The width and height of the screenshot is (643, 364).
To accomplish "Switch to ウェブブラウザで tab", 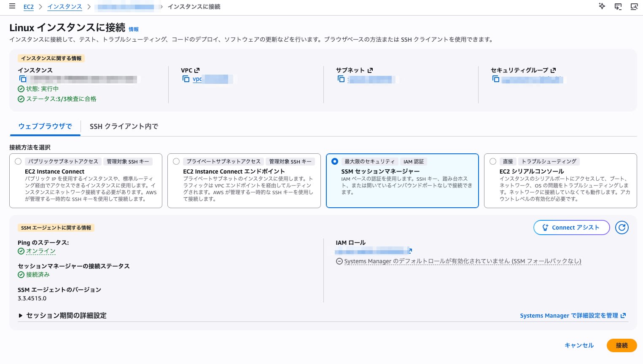I will pos(45,126).
